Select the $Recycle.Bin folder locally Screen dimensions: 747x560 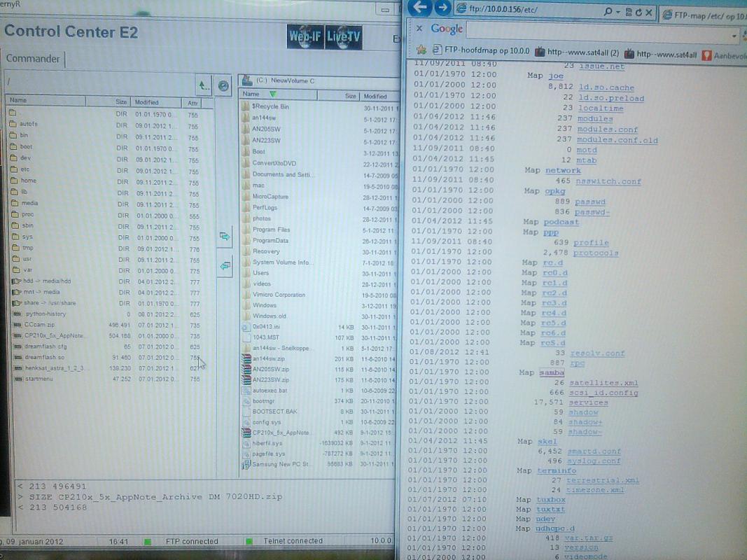coord(266,106)
